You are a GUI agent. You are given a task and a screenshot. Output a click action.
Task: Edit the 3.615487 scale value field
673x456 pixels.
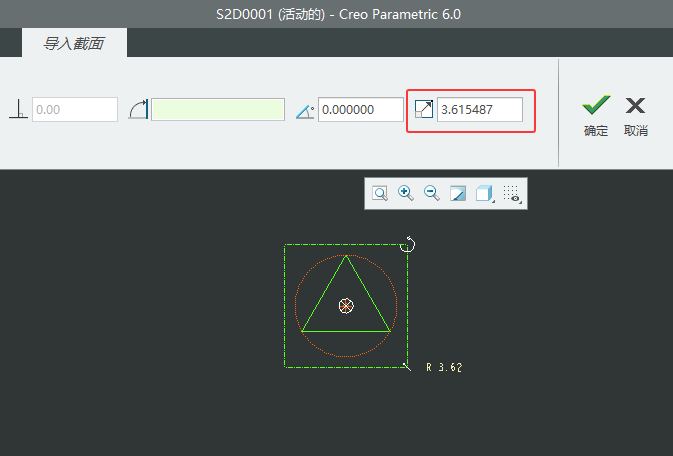(x=480, y=109)
